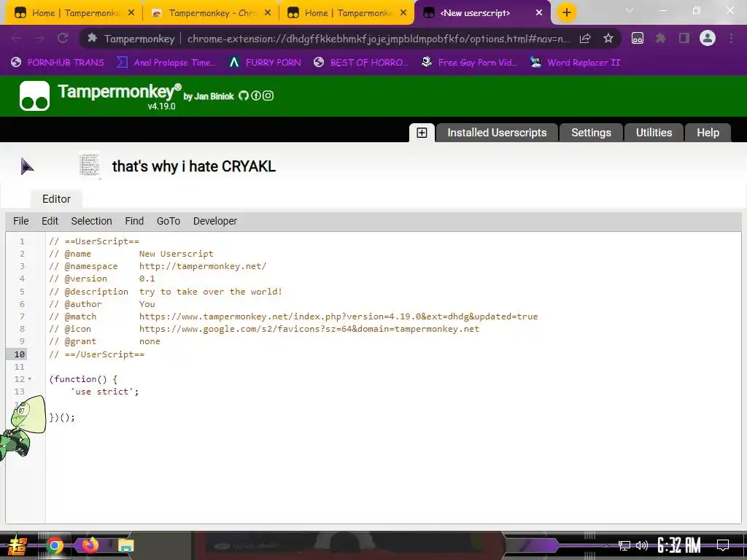Click the userscript icon thumbnail beside title
This screenshot has height=560, width=747.
90,166
